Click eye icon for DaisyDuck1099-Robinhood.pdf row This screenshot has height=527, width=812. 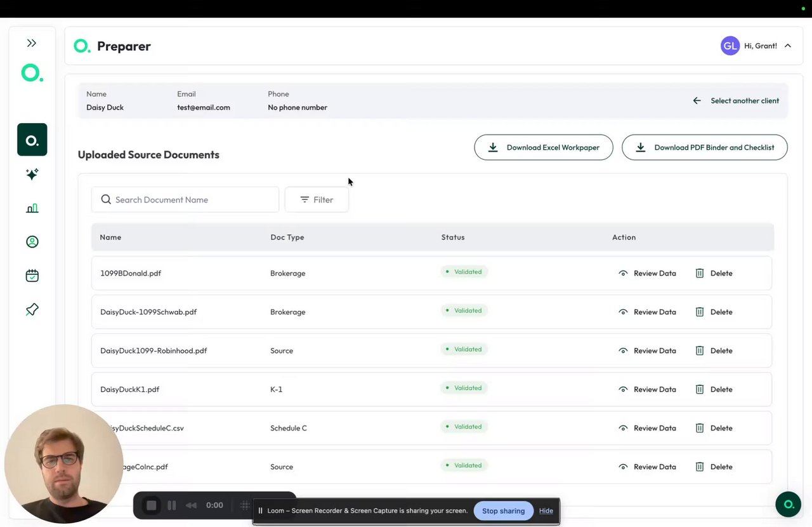(x=623, y=350)
